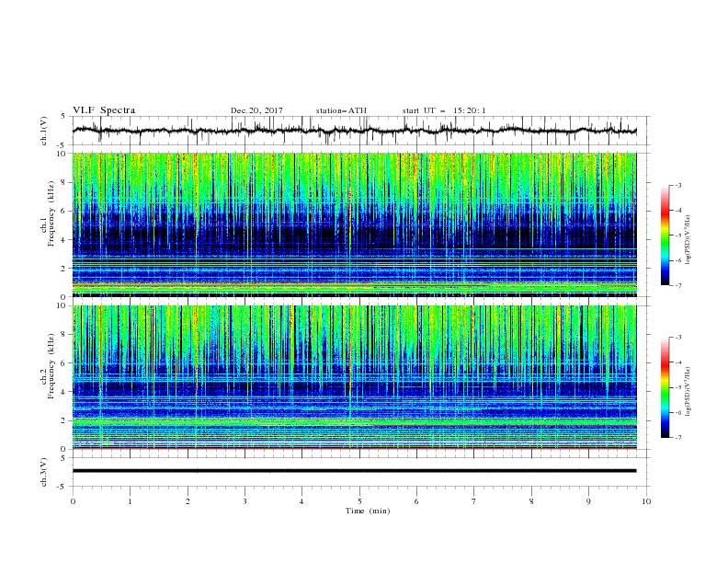Click the "Time (min)" x-axis label
Screen dimensions: 728x563
point(368,511)
